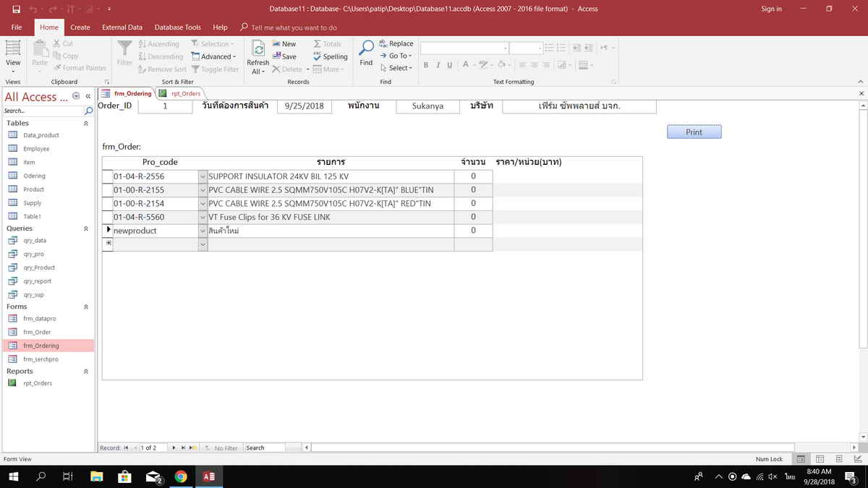This screenshot has width=868, height=488.
Task: Collapse the Queries group in navigation pane
Action: [x=86, y=228]
